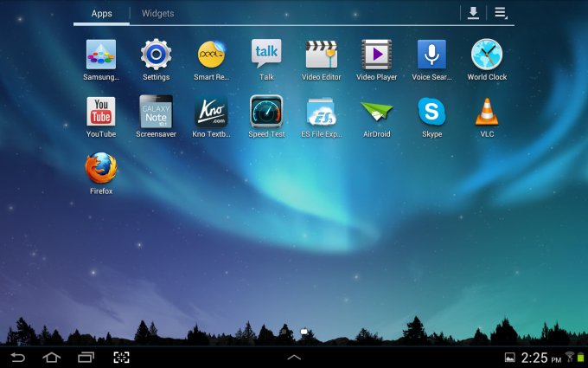Launch the YouTube app
588x368 pixels.
tap(101, 112)
